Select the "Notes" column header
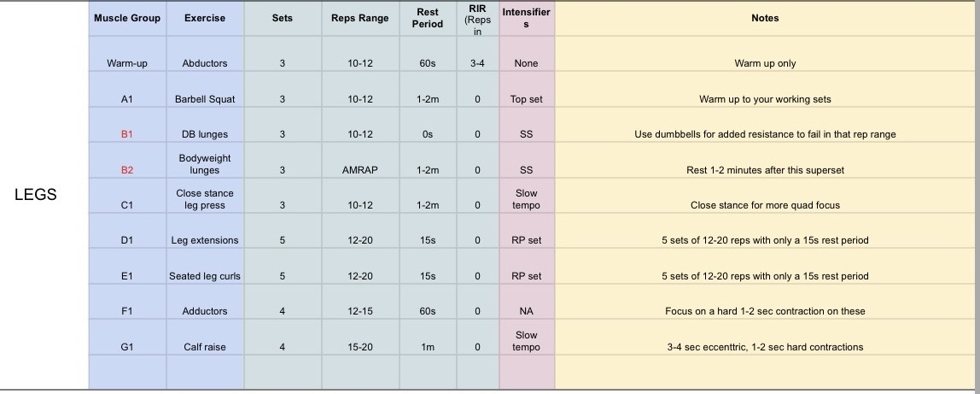The height and width of the screenshot is (394, 980). (765, 18)
